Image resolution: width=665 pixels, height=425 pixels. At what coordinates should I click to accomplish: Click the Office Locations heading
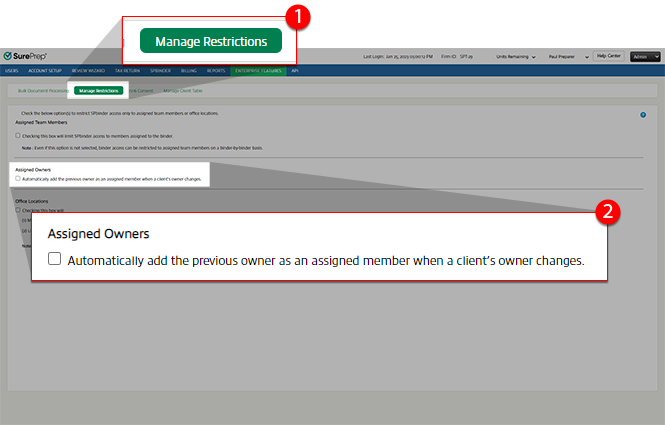32,201
